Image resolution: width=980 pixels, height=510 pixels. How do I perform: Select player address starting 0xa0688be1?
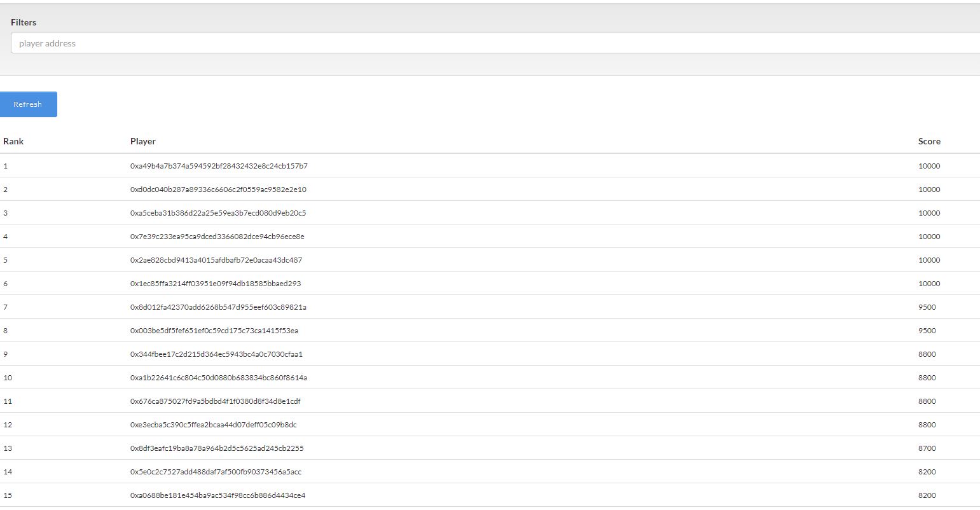click(x=217, y=495)
